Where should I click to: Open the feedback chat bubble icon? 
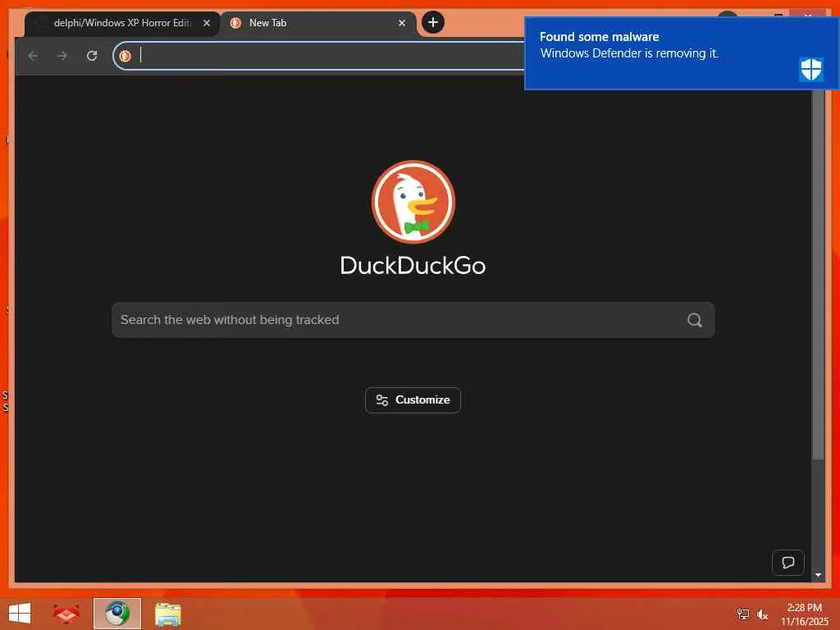click(x=787, y=563)
